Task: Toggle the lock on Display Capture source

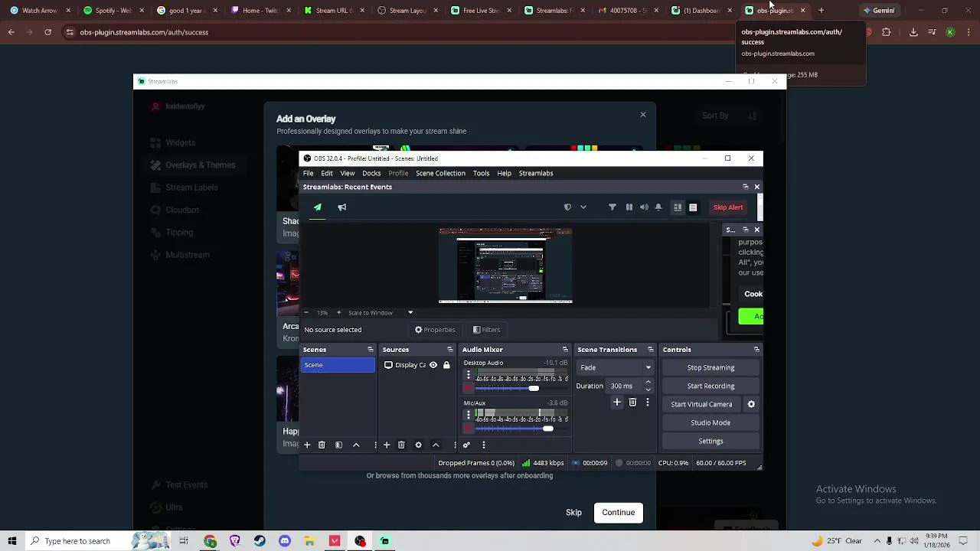Action: click(446, 365)
